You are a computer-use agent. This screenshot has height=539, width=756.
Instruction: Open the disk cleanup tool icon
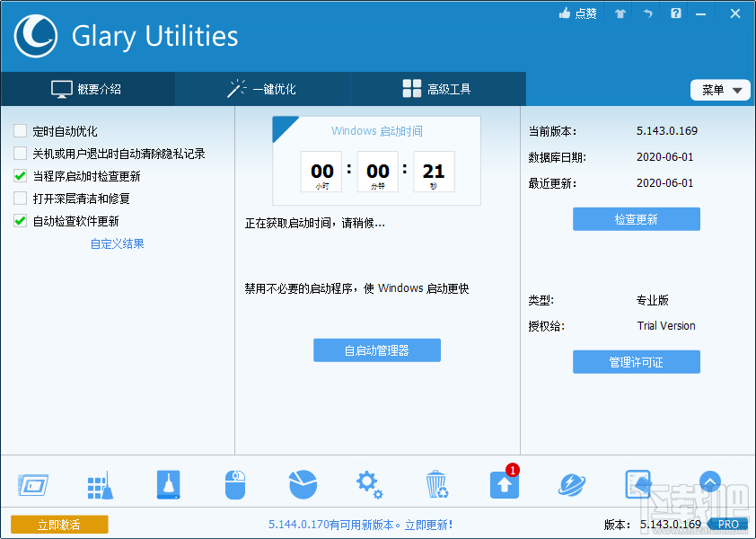pyautogui.click(x=33, y=483)
